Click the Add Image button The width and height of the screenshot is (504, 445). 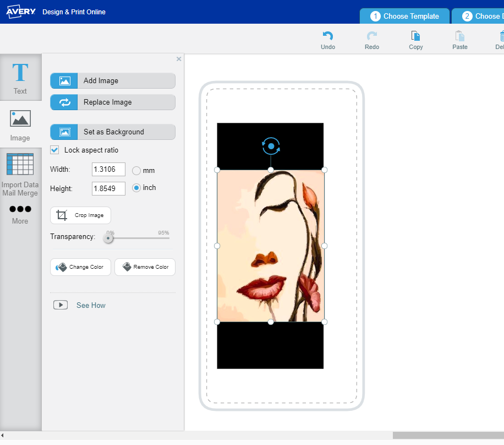click(x=113, y=81)
